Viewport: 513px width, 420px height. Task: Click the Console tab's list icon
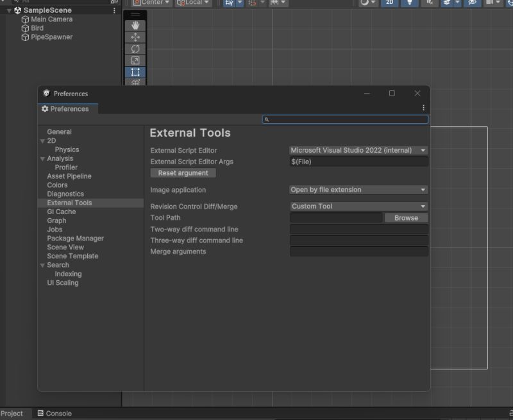tap(40, 413)
